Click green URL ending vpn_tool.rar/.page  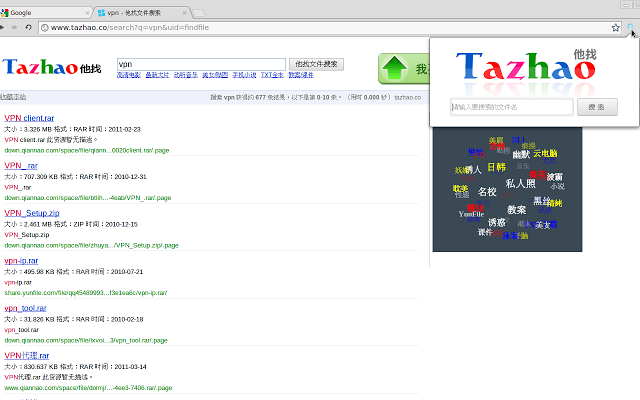pyautogui.click(x=86, y=340)
